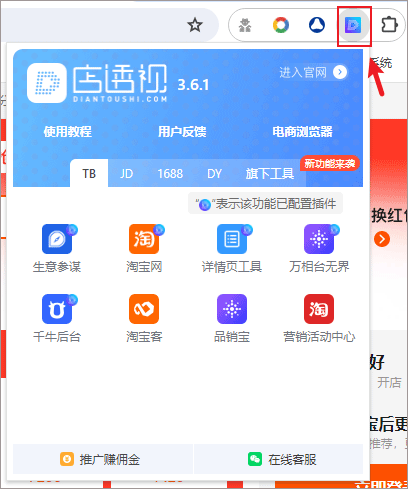This screenshot has height=489, width=408.
Task: Switch to the DY tab
Action: point(214,174)
